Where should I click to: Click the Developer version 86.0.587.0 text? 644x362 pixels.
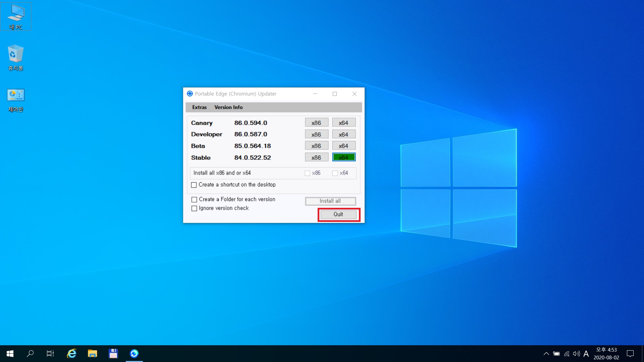pos(251,134)
